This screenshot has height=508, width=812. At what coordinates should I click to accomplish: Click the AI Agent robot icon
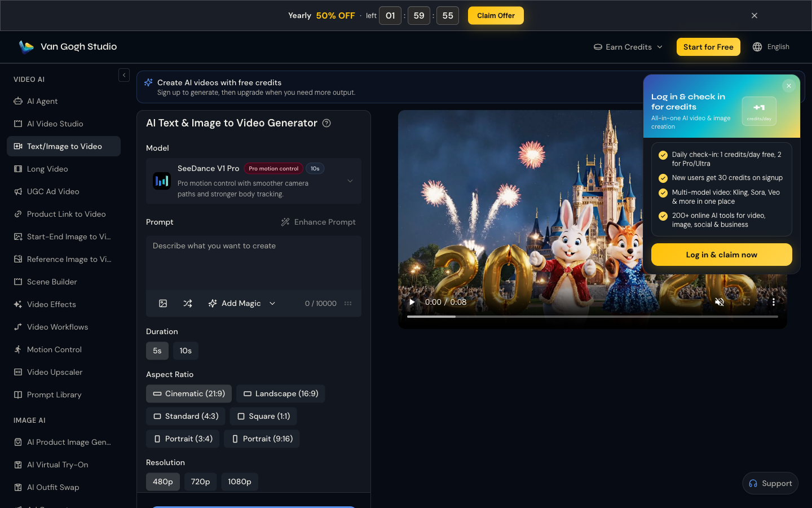(x=18, y=101)
